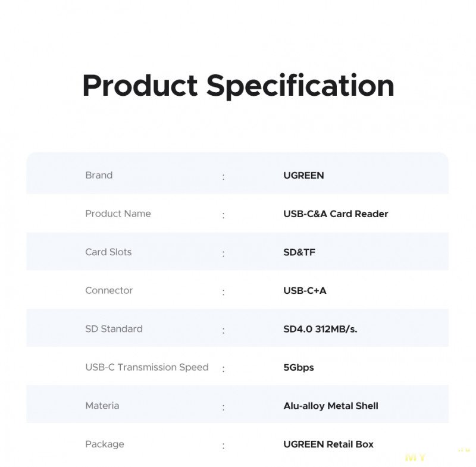Select the SD4.0 312MB/s. value

tap(320, 329)
